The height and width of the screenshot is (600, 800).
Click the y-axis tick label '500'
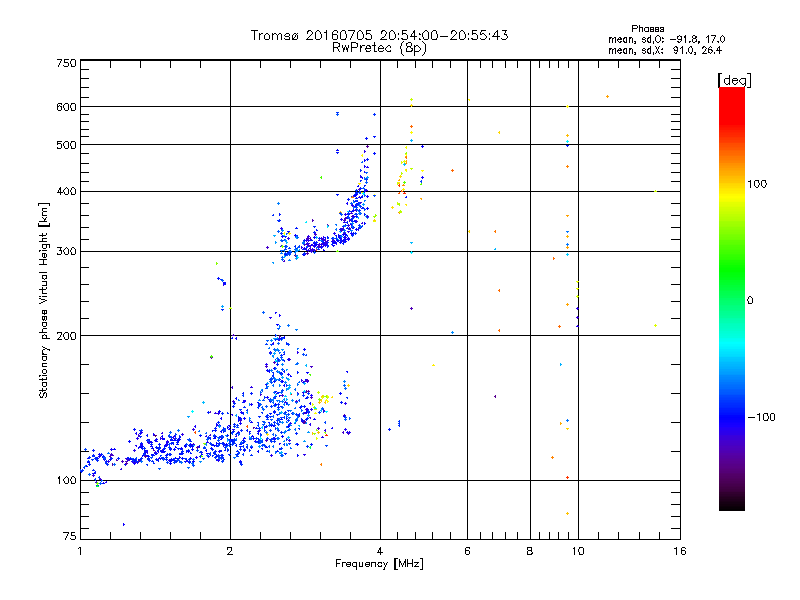tap(67, 145)
